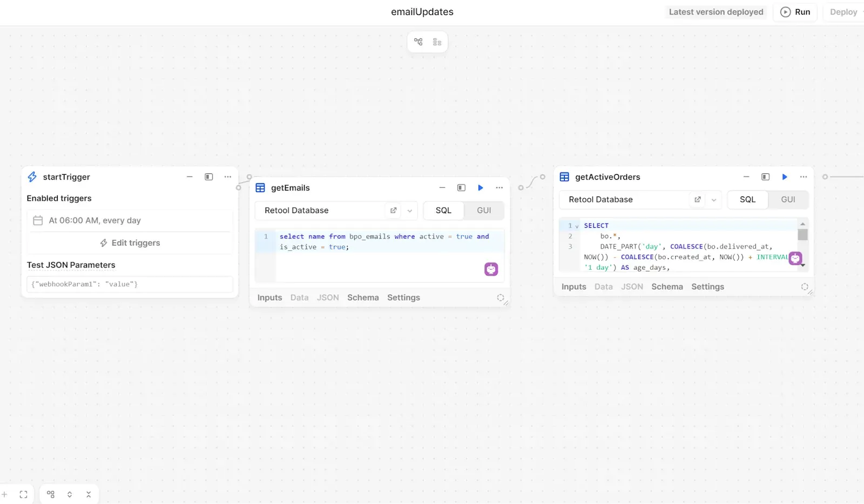Image resolution: width=864 pixels, height=504 pixels.
Task: Open Schema tab in getEmails block
Action: 363,297
